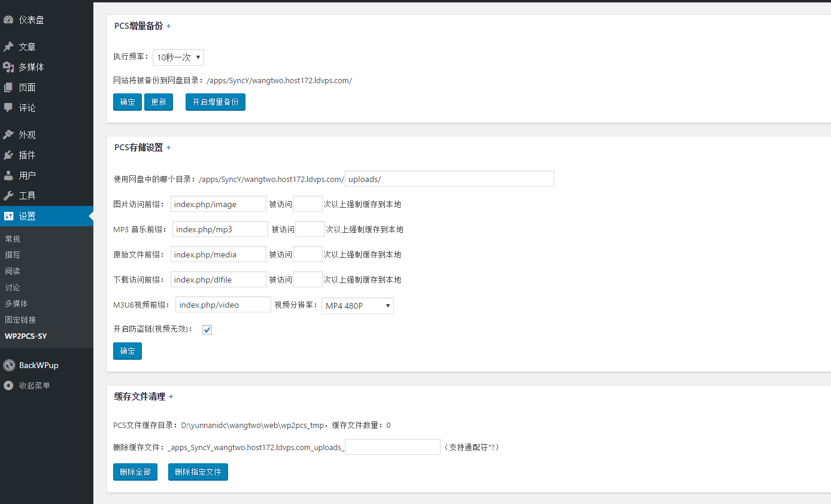Expand PCS增量备份 section with plus sign

click(x=168, y=26)
